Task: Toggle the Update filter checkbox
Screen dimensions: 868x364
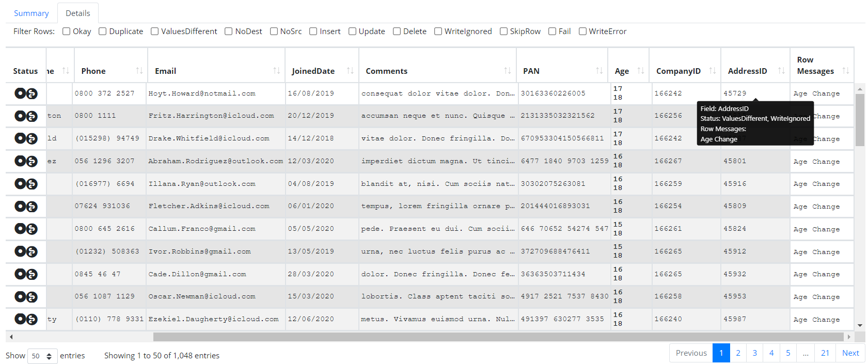Action: [x=353, y=31]
